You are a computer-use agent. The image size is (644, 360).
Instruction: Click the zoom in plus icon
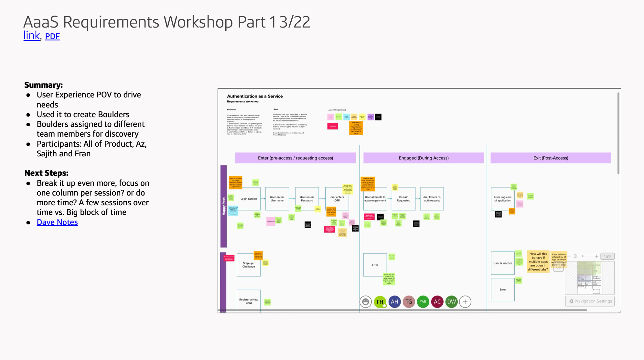[596, 256]
